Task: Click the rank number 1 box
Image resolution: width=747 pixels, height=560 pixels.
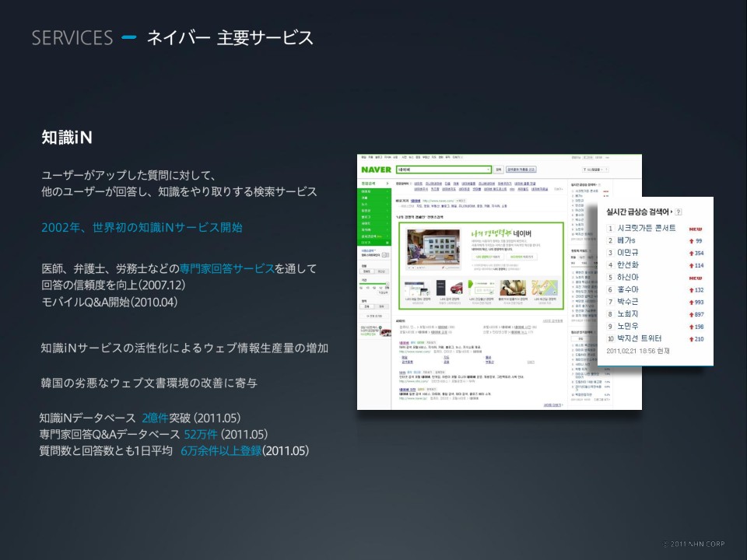Action: tap(610, 229)
